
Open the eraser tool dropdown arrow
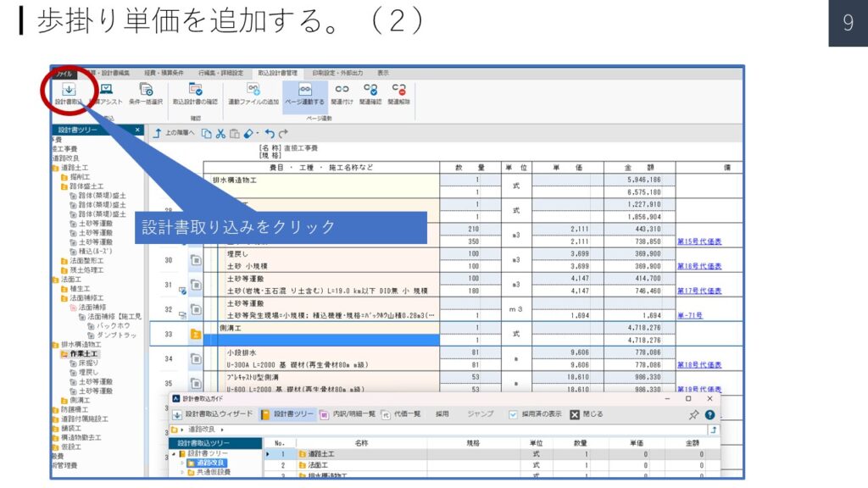257,134
